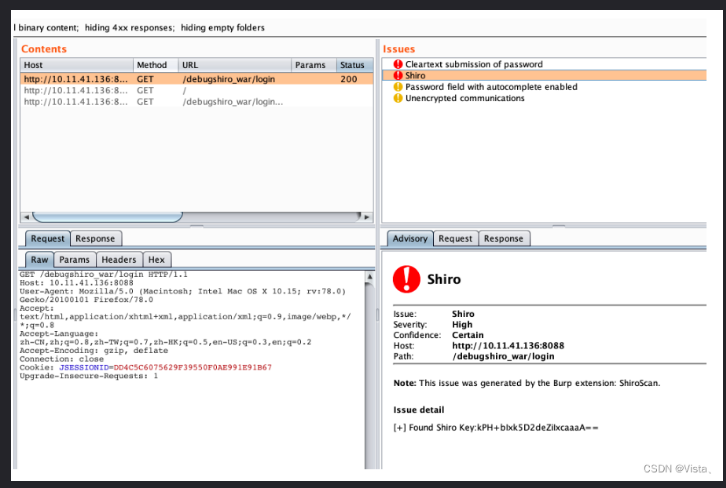Open the Response tab under Contents
The image size is (726, 488).
(x=95, y=238)
